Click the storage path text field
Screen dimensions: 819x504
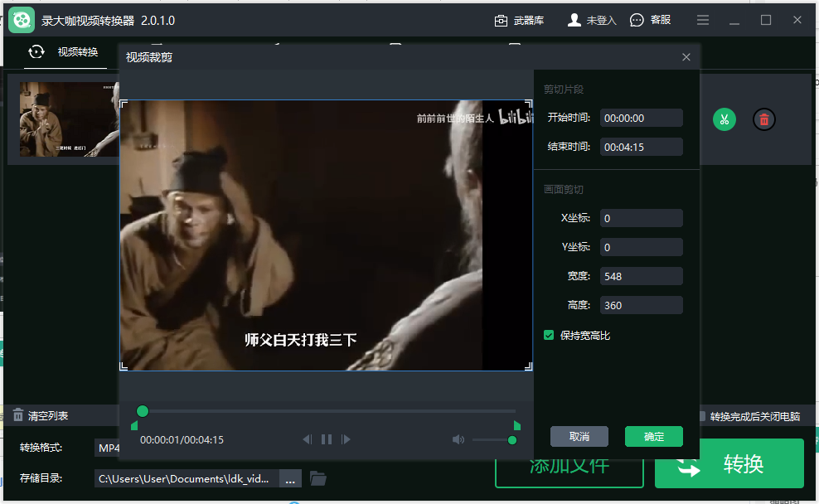[x=187, y=478]
